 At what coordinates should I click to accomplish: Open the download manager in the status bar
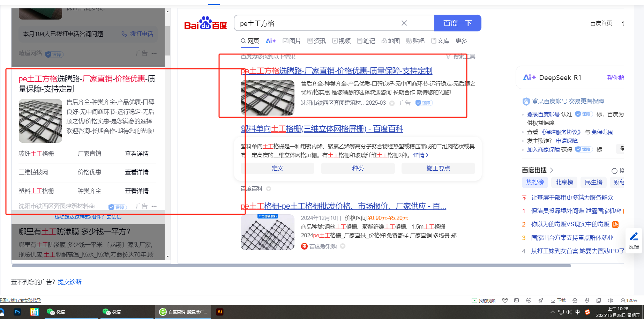coord(558,301)
